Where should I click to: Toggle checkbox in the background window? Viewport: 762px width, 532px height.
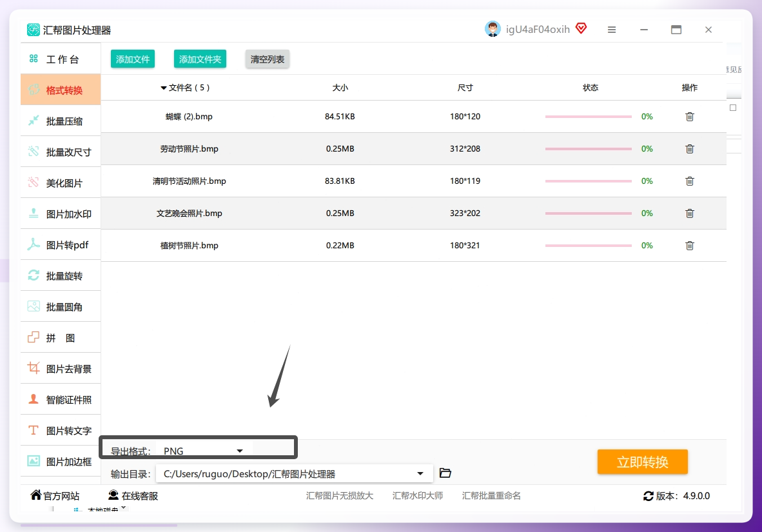click(x=733, y=108)
